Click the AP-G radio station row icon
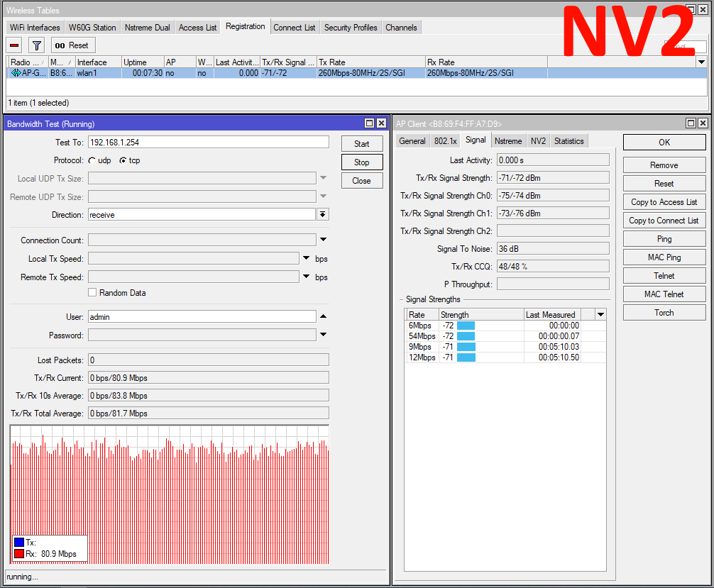 [16, 73]
